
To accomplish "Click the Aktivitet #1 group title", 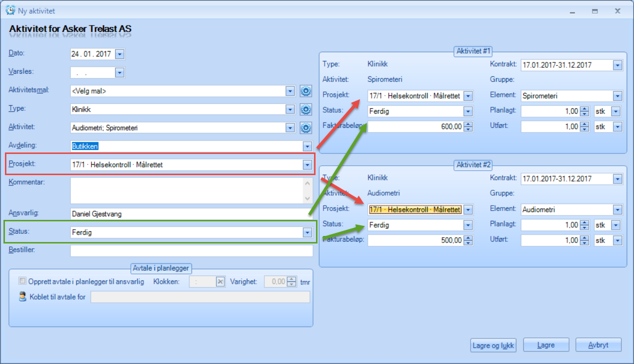I will tap(474, 50).
